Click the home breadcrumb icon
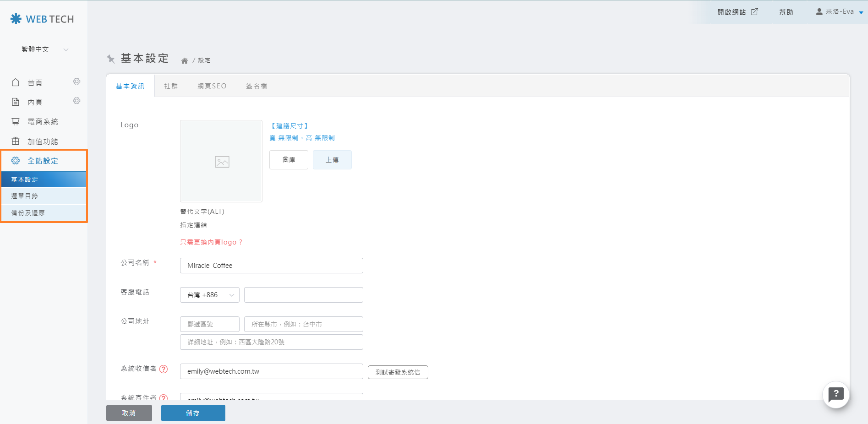This screenshot has height=424, width=868. pyautogui.click(x=185, y=60)
